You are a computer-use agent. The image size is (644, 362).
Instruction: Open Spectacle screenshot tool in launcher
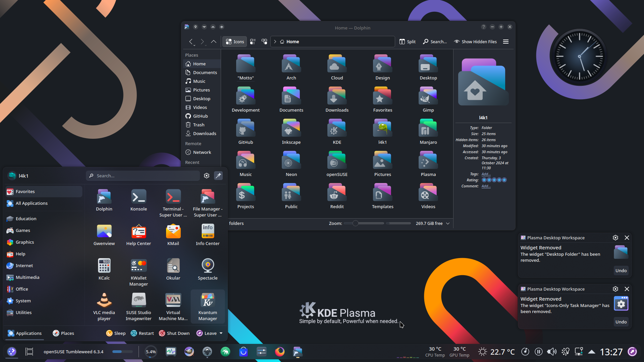pos(208,269)
